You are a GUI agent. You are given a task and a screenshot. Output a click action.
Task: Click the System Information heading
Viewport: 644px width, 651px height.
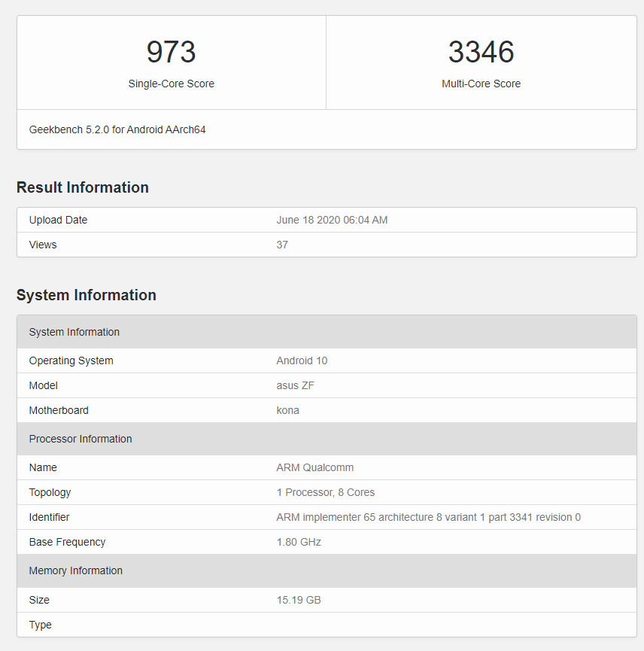(x=86, y=295)
